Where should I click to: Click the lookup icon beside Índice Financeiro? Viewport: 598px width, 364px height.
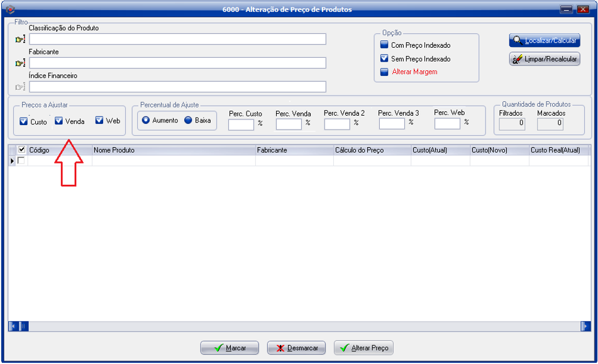(x=20, y=87)
